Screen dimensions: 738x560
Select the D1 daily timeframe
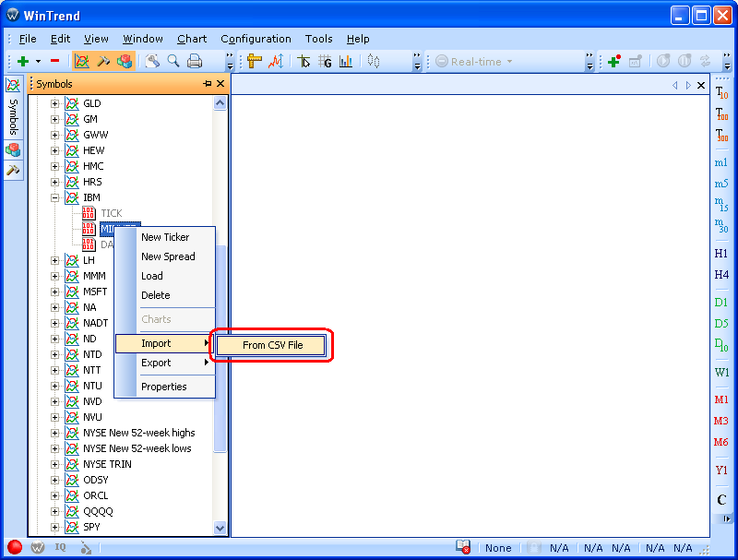click(x=721, y=302)
